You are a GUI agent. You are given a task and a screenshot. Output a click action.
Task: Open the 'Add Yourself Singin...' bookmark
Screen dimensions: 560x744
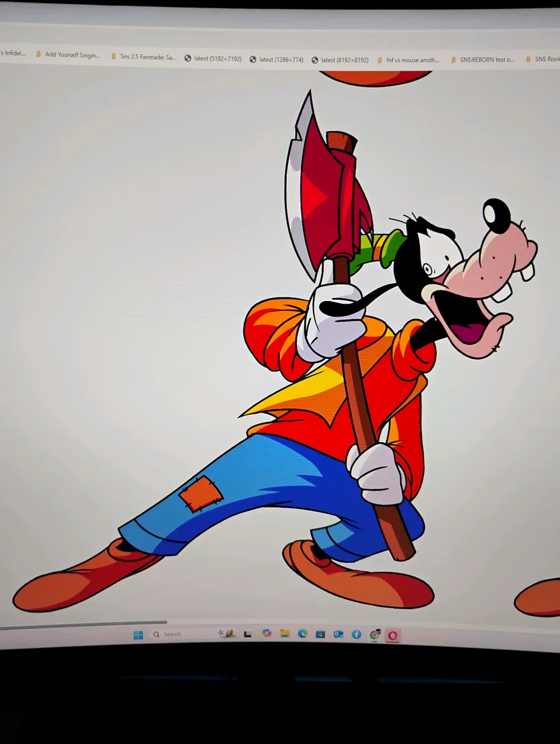tap(68, 55)
